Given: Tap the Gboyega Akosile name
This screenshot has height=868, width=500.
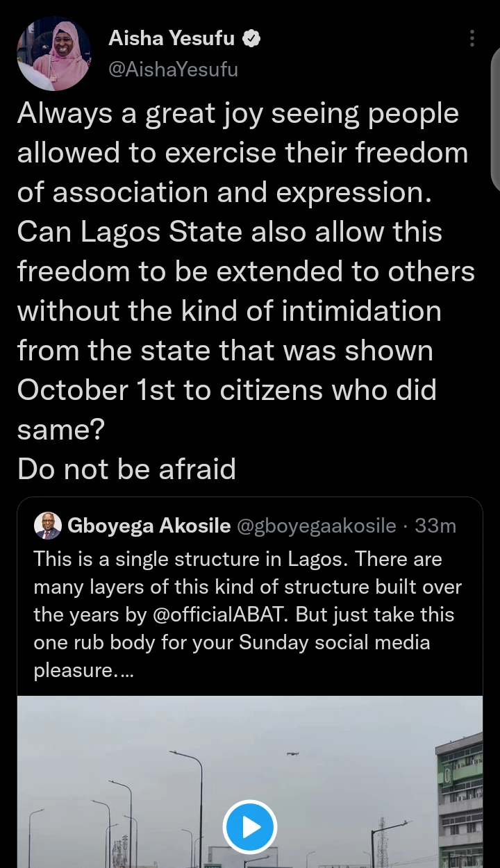Looking at the screenshot, I should [x=149, y=526].
